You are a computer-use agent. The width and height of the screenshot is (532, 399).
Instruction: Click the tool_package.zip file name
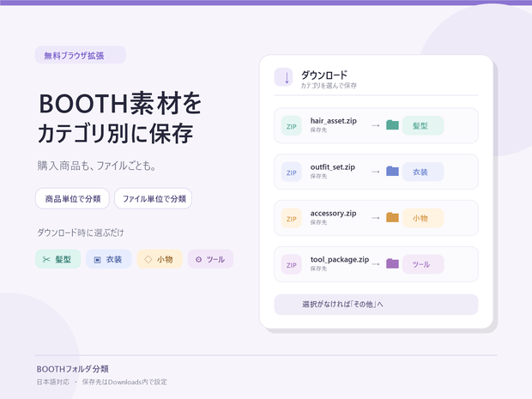[340, 259]
